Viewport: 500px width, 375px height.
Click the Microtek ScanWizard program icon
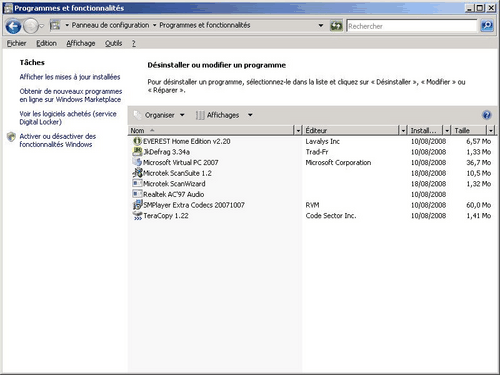137,184
